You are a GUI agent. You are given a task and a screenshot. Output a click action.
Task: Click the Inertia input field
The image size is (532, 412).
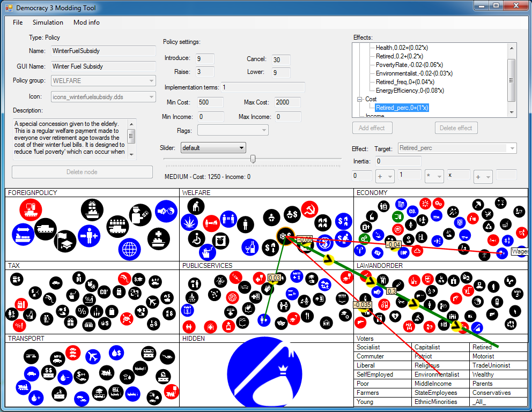click(x=398, y=161)
